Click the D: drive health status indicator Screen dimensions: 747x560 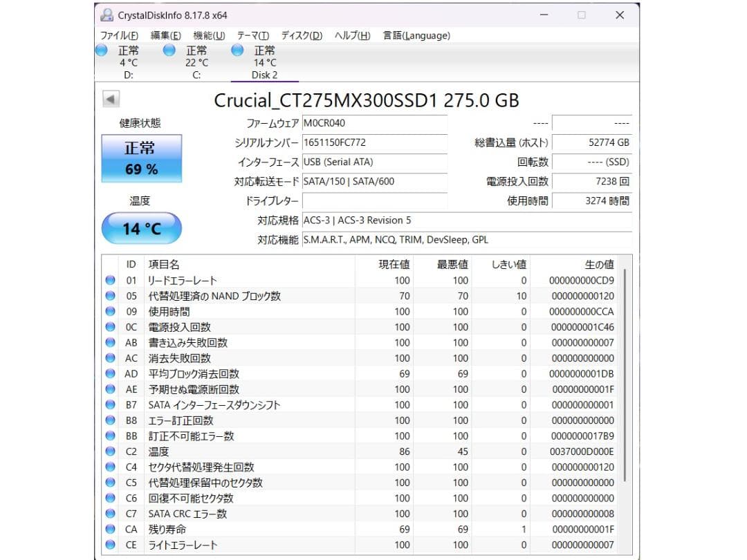click(100, 50)
